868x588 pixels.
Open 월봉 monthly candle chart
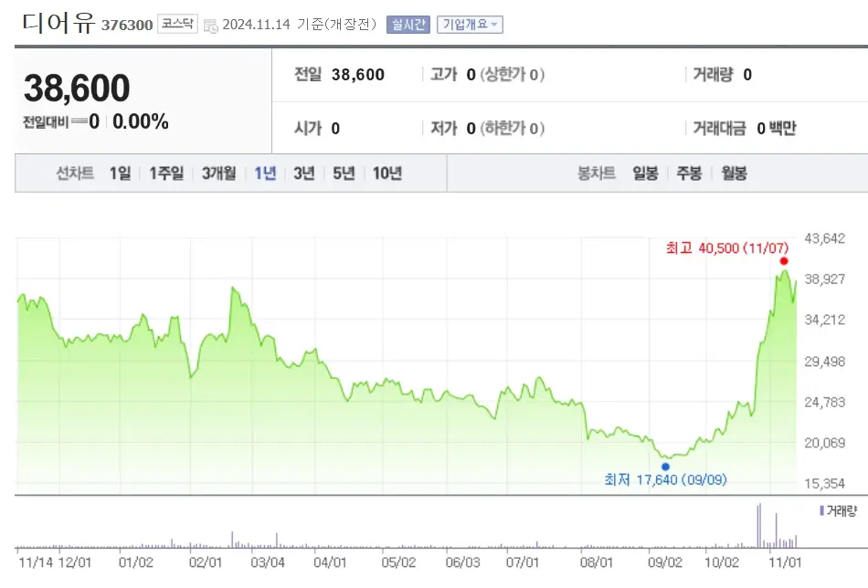[x=734, y=172]
